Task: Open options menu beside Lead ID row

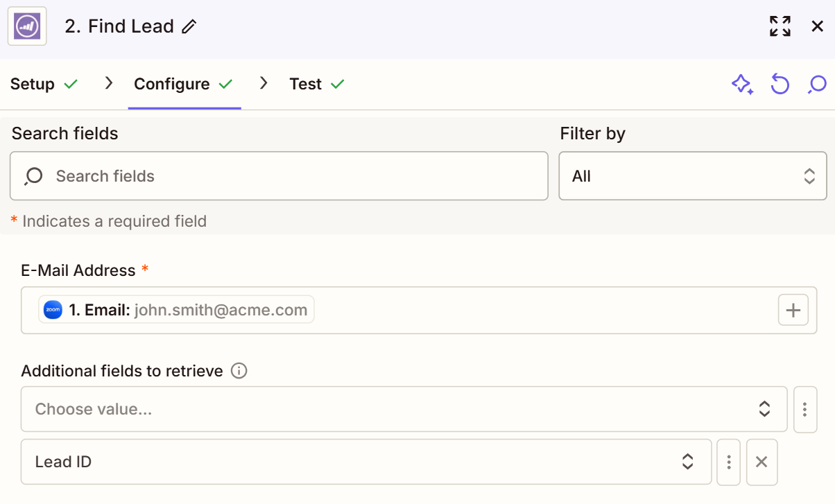Action: (728, 462)
